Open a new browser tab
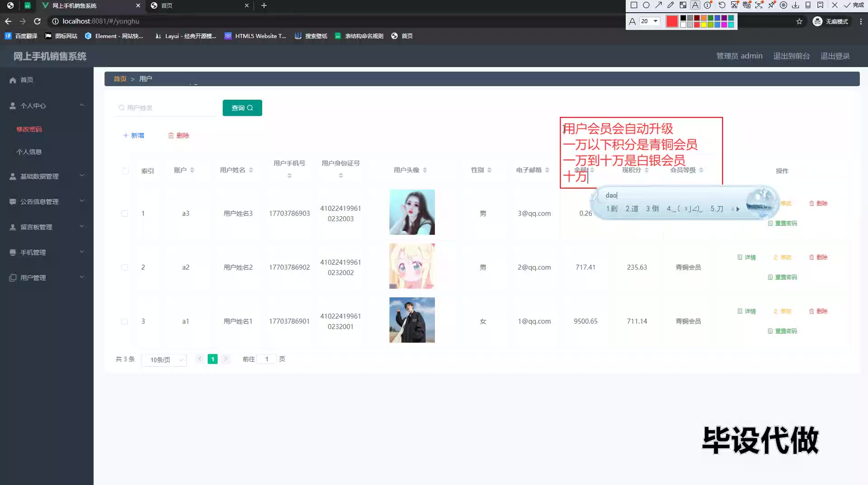The height and width of the screenshot is (485, 868). (264, 5)
